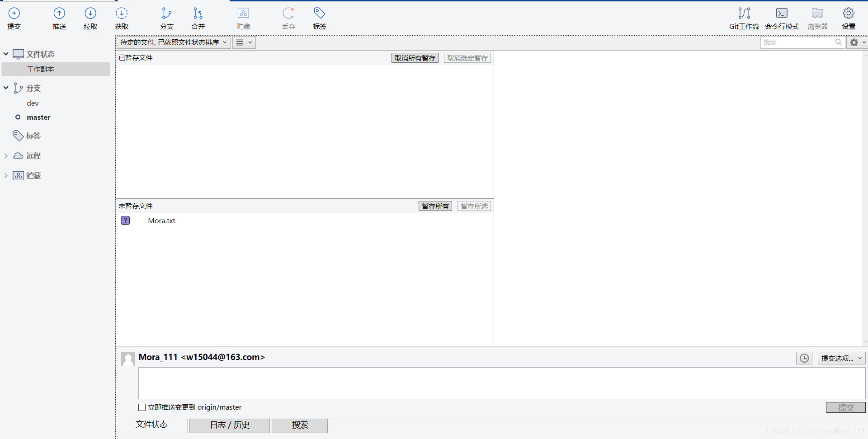Switch to the 文件状态 bottom tab
This screenshot has height=439, width=868.
click(152, 425)
